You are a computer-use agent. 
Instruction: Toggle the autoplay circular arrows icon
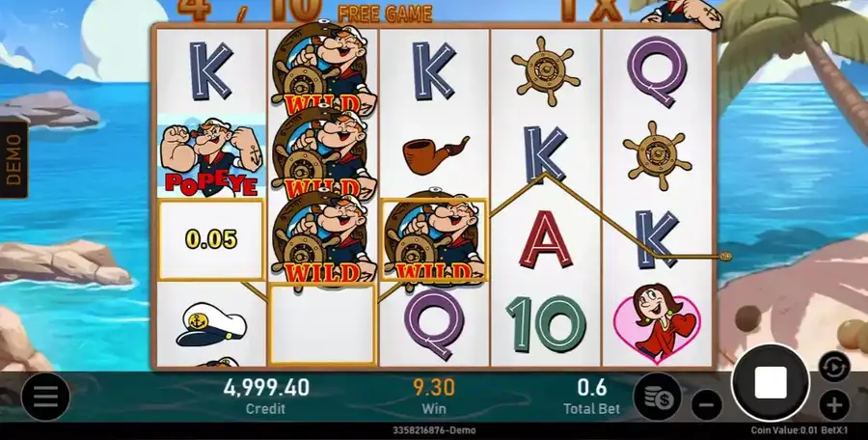point(834,367)
